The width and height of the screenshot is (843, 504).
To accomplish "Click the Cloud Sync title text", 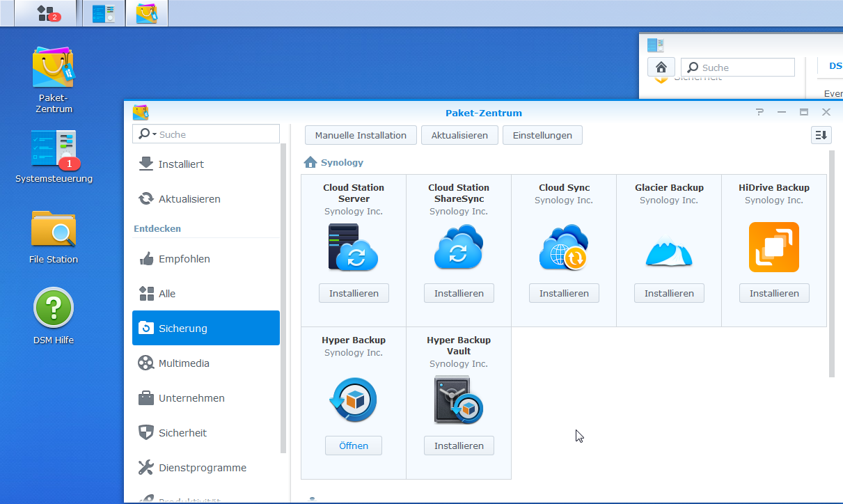I will (564, 188).
